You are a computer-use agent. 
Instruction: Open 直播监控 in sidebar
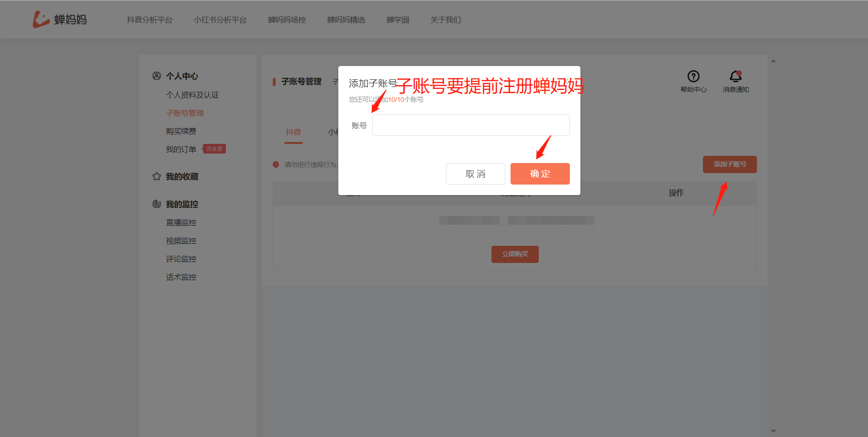click(x=181, y=222)
